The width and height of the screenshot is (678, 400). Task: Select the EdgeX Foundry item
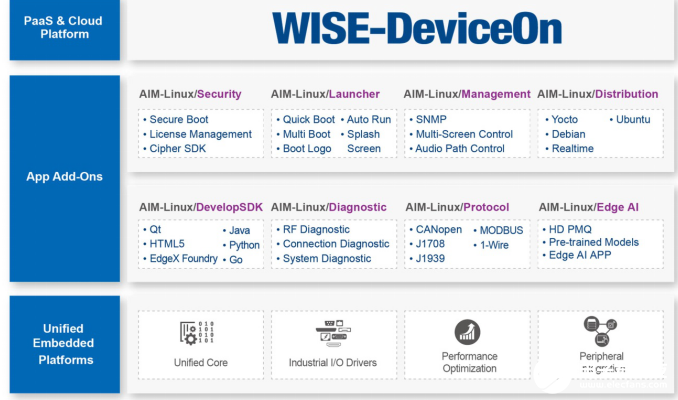183,259
